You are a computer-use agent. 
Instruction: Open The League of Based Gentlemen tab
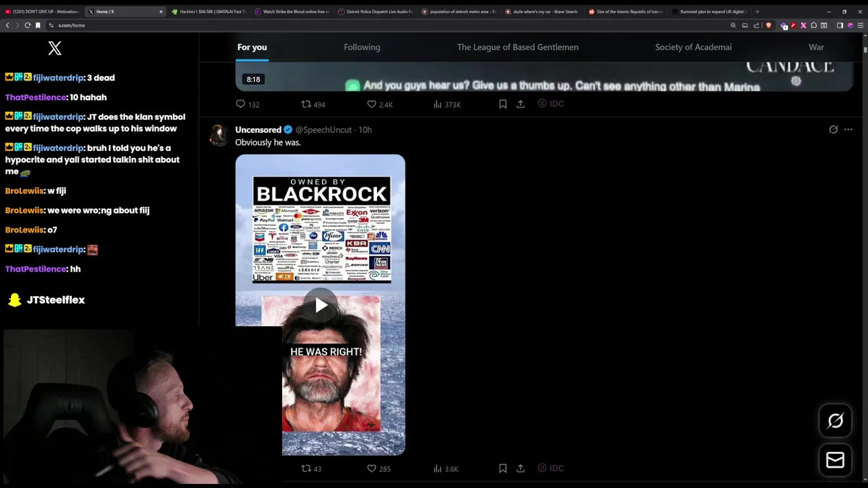517,47
